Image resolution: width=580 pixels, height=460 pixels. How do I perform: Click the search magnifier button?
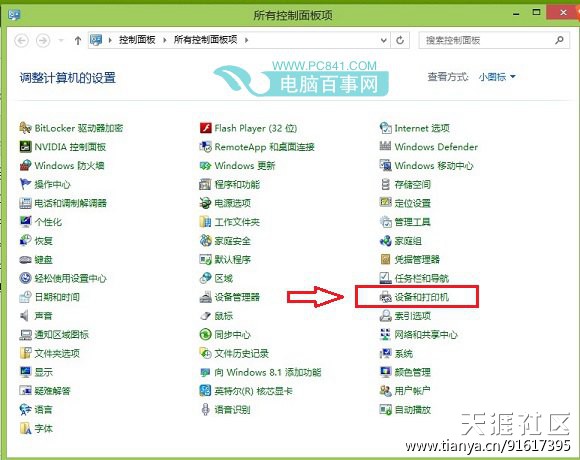559,40
